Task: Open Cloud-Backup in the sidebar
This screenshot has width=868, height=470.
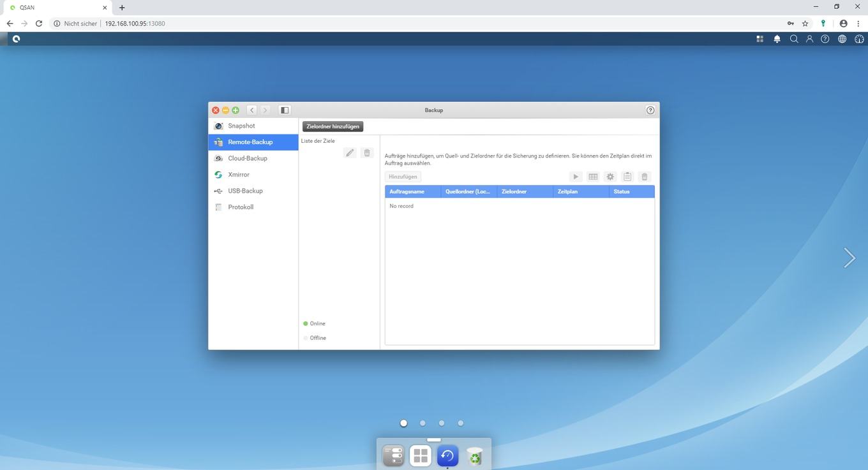Action: (x=253, y=158)
